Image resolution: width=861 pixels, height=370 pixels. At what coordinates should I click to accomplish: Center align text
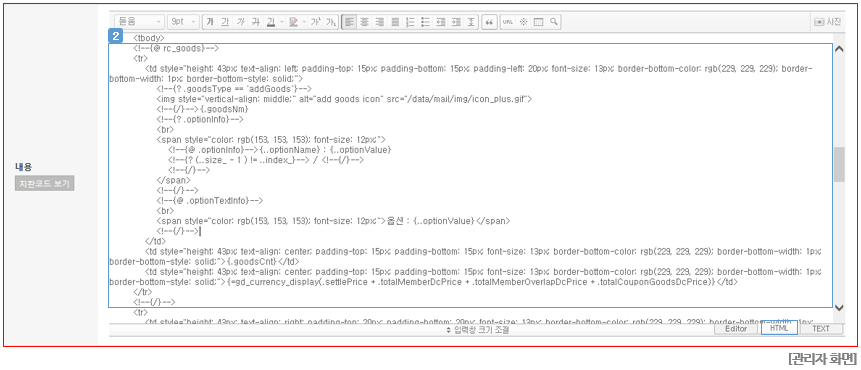click(x=364, y=22)
